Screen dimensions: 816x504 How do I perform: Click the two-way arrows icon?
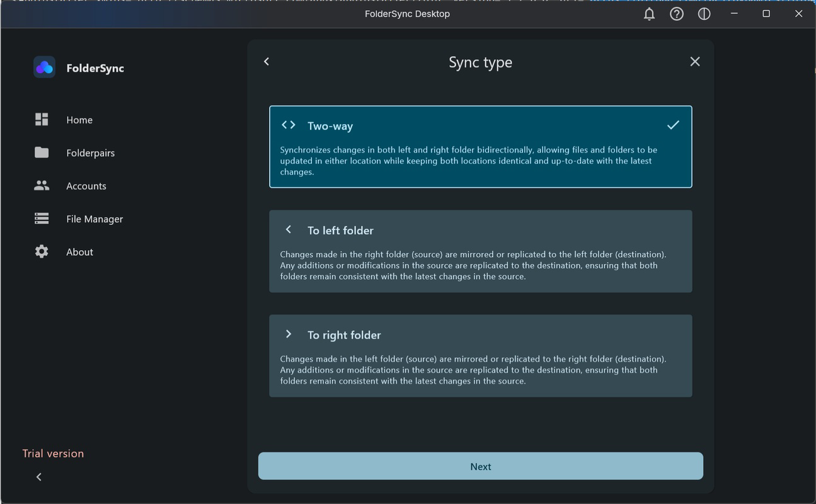click(x=289, y=125)
